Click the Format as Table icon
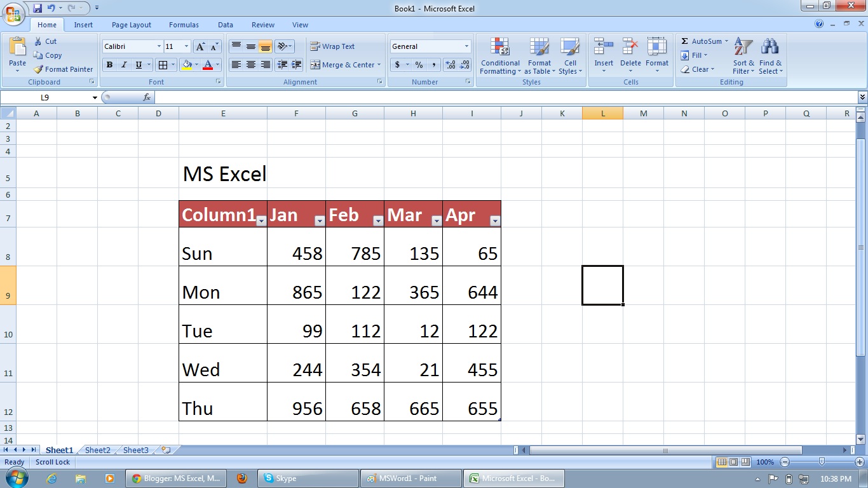Viewport: 868px width, 488px height. pos(539,48)
